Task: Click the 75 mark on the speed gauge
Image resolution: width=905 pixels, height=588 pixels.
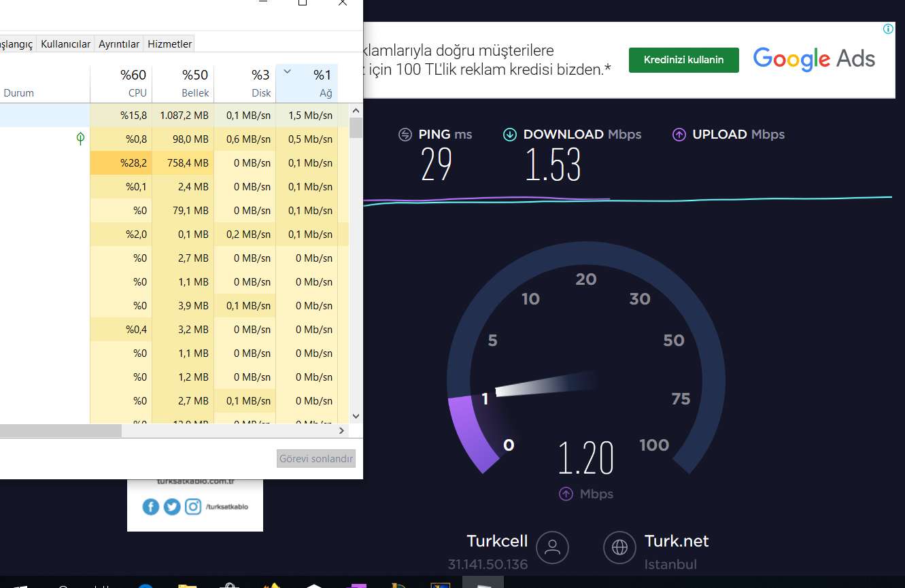Action: pyautogui.click(x=681, y=399)
